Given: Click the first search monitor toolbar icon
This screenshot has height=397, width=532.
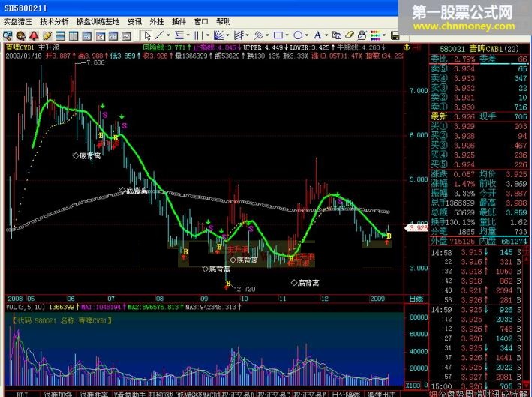Looking at the screenshot, I should pos(7,35).
